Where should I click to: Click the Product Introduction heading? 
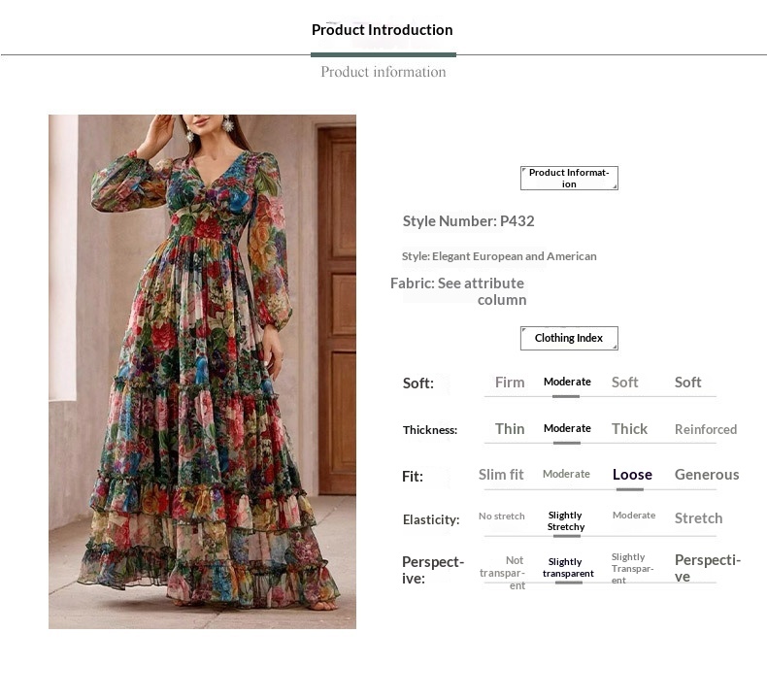(382, 30)
